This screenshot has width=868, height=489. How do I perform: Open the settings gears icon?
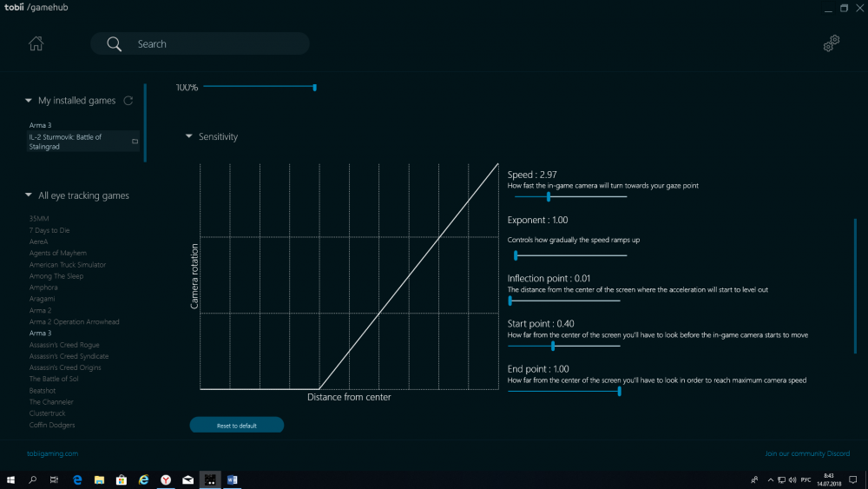(x=832, y=43)
